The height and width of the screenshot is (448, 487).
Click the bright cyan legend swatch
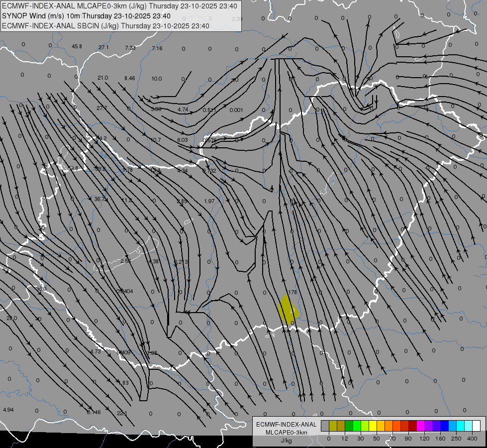[460, 426]
